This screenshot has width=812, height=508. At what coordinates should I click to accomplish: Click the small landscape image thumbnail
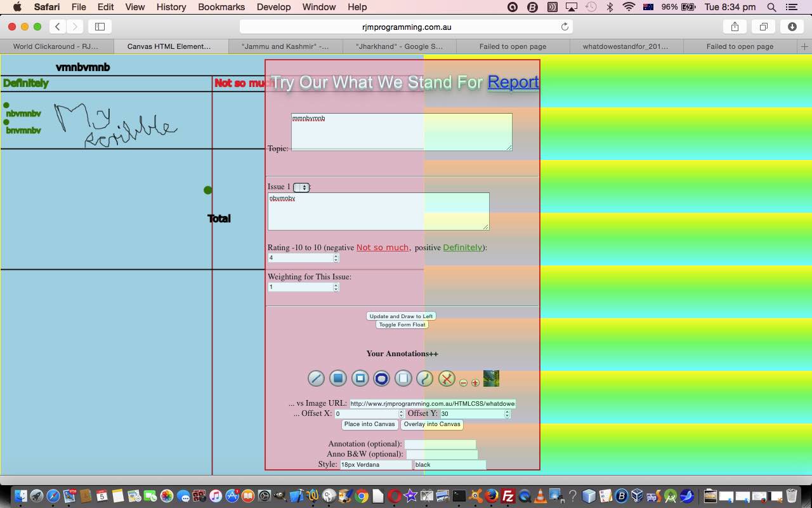click(x=491, y=378)
